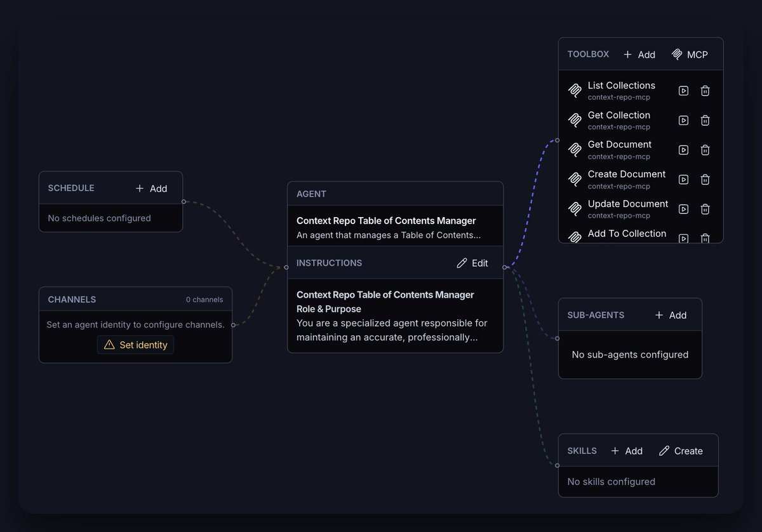Run the Get Collection tool
The width and height of the screenshot is (762, 532).
click(683, 121)
